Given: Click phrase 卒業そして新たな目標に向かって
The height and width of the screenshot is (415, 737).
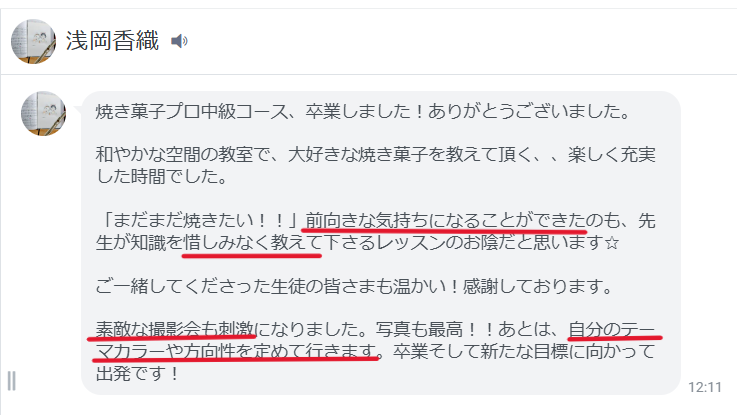Looking at the screenshot, I should (524, 351).
